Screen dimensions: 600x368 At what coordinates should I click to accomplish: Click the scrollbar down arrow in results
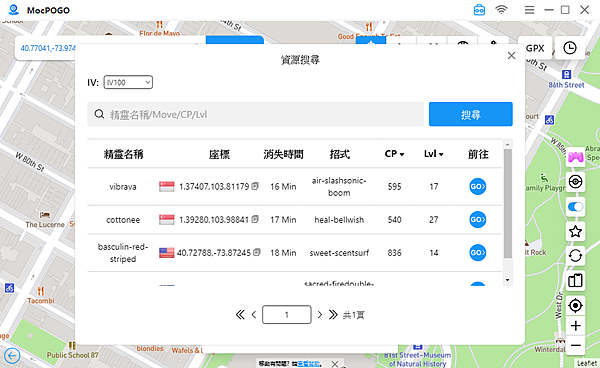tap(507, 280)
